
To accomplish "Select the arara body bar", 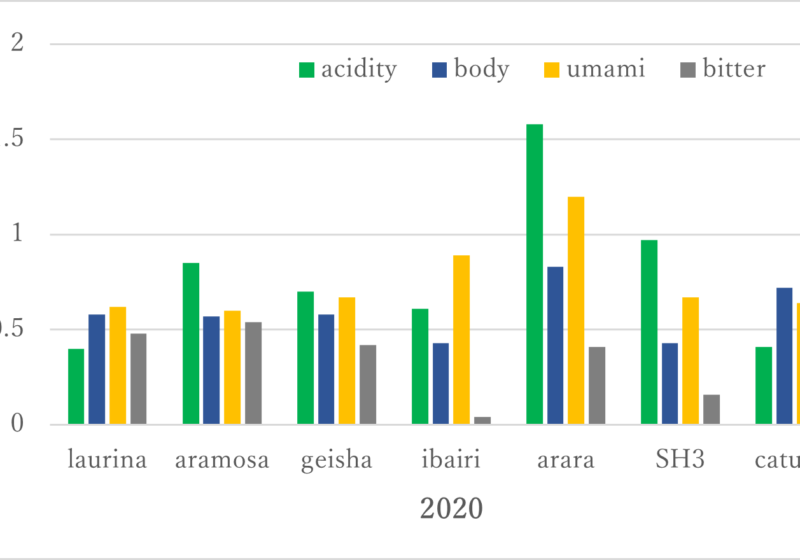I will click(x=555, y=345).
